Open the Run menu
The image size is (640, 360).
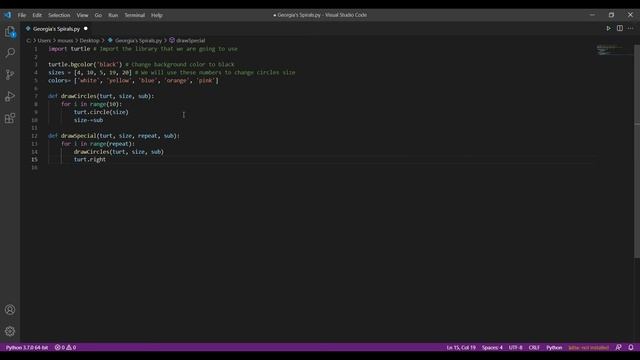pos(113,15)
